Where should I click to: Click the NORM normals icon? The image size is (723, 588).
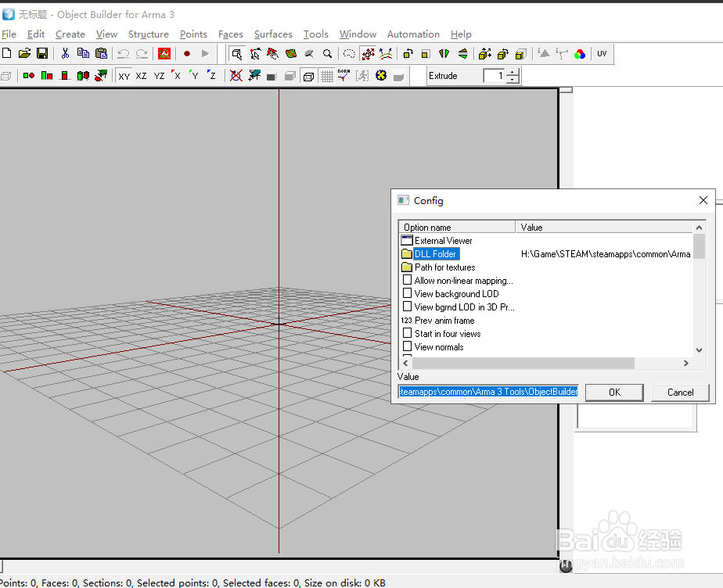pyautogui.click(x=344, y=76)
